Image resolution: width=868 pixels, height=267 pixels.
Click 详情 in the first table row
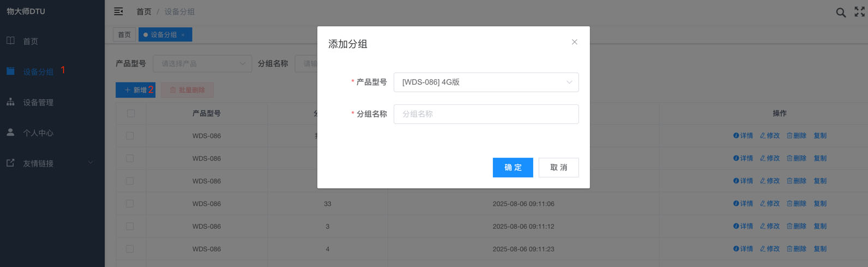[743, 136]
